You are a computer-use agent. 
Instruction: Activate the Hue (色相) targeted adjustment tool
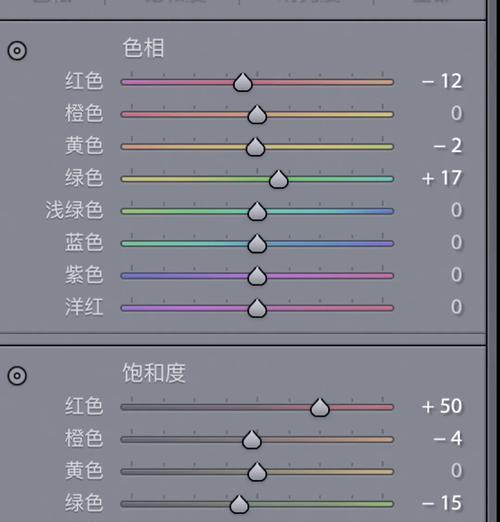17,51
